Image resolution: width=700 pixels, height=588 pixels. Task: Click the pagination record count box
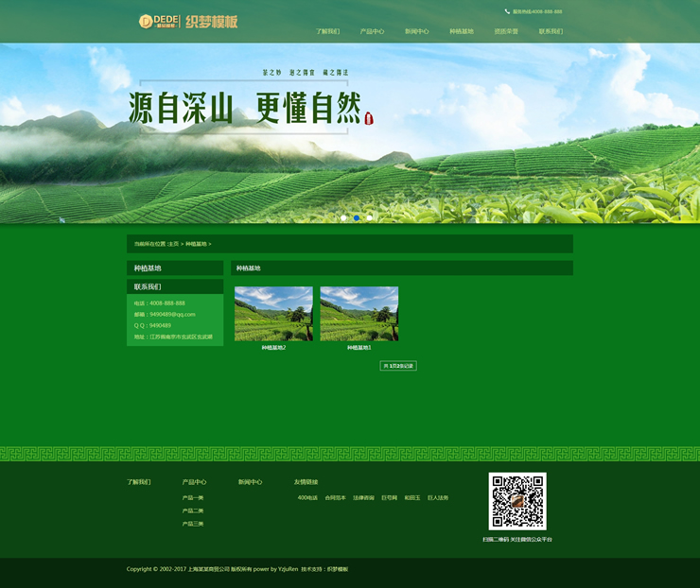tap(398, 366)
